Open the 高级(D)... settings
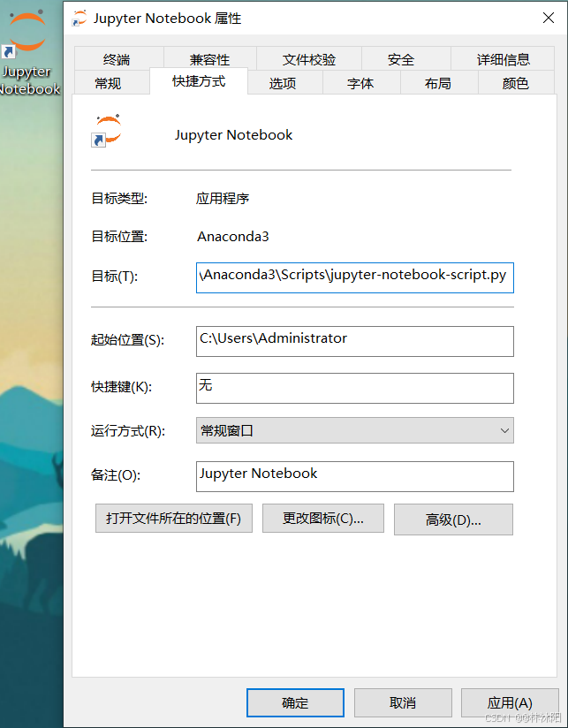 click(453, 519)
